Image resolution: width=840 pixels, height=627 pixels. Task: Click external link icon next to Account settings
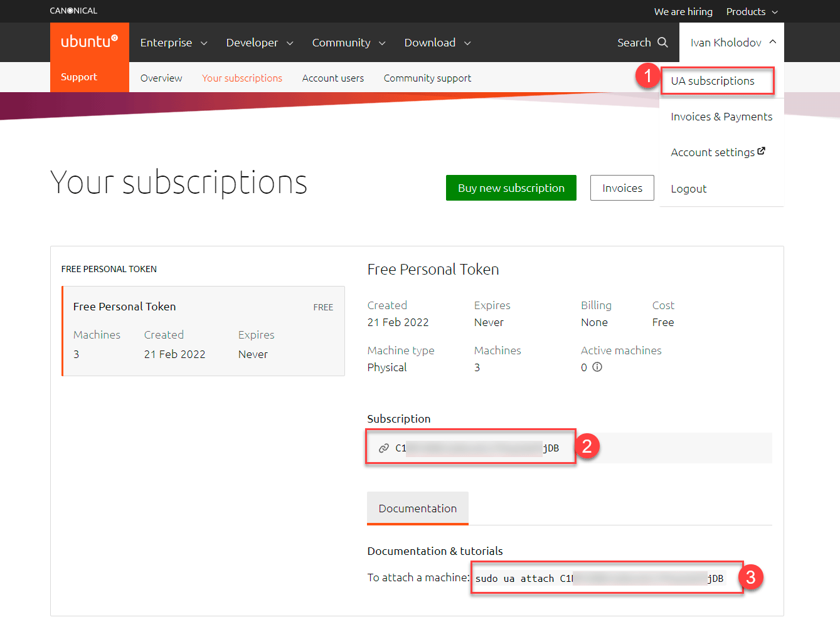tap(762, 151)
